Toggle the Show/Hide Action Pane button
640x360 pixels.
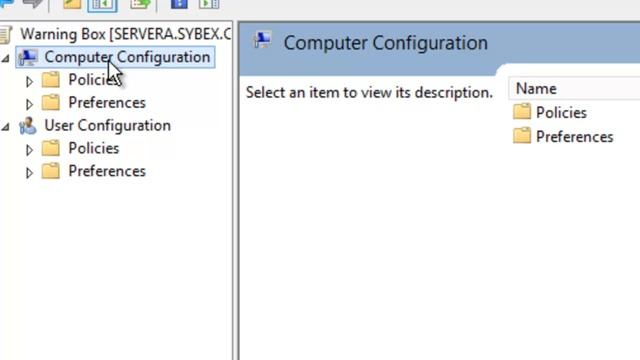[x=209, y=4]
